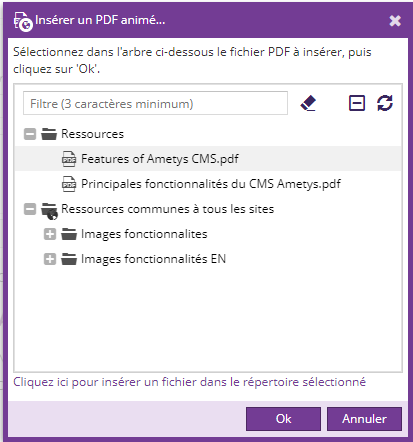Click the Images fonctionnalites folder icon

tap(69, 234)
